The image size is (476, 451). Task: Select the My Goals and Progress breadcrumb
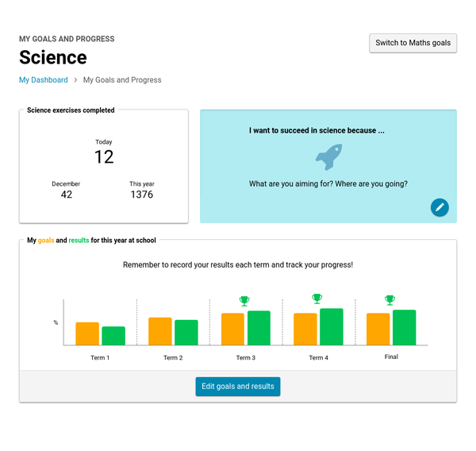tap(122, 80)
